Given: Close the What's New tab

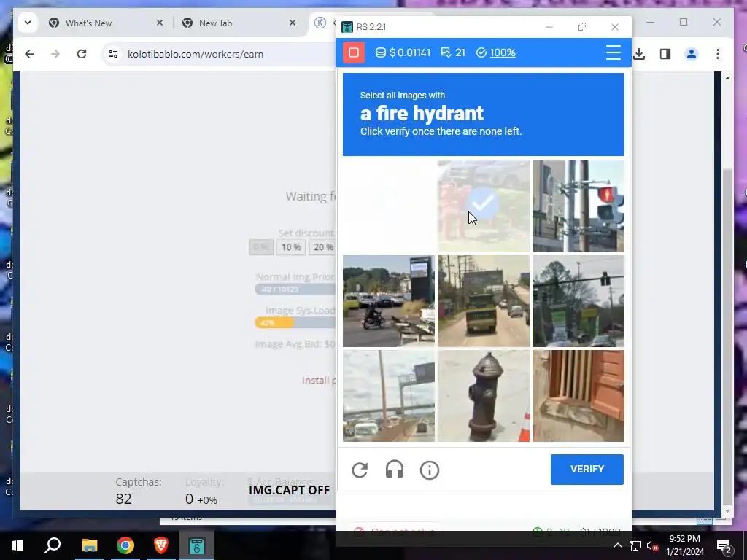Looking at the screenshot, I should (x=160, y=23).
